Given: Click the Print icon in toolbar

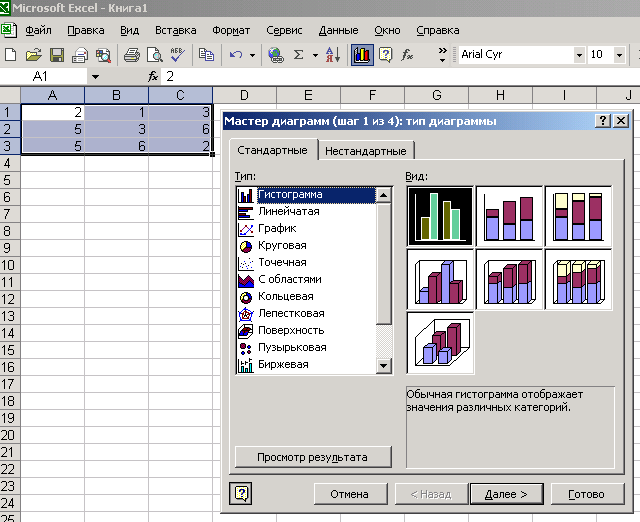Looking at the screenshot, I should [x=131, y=54].
